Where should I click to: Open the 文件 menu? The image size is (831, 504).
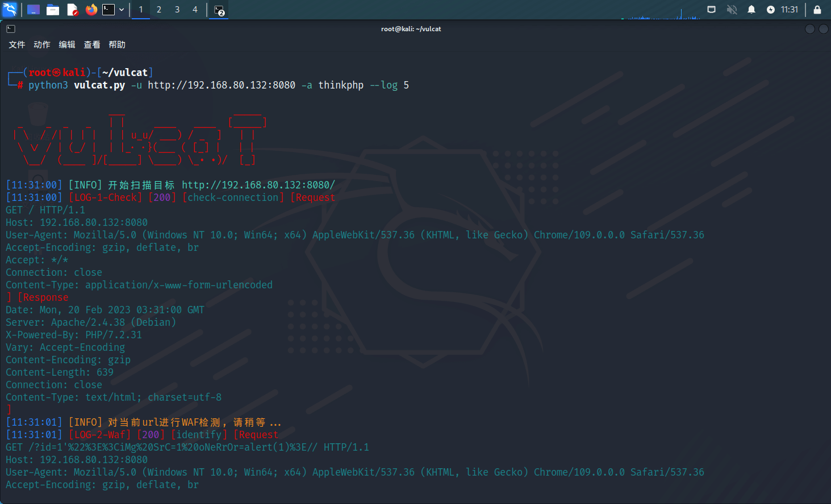tap(17, 45)
